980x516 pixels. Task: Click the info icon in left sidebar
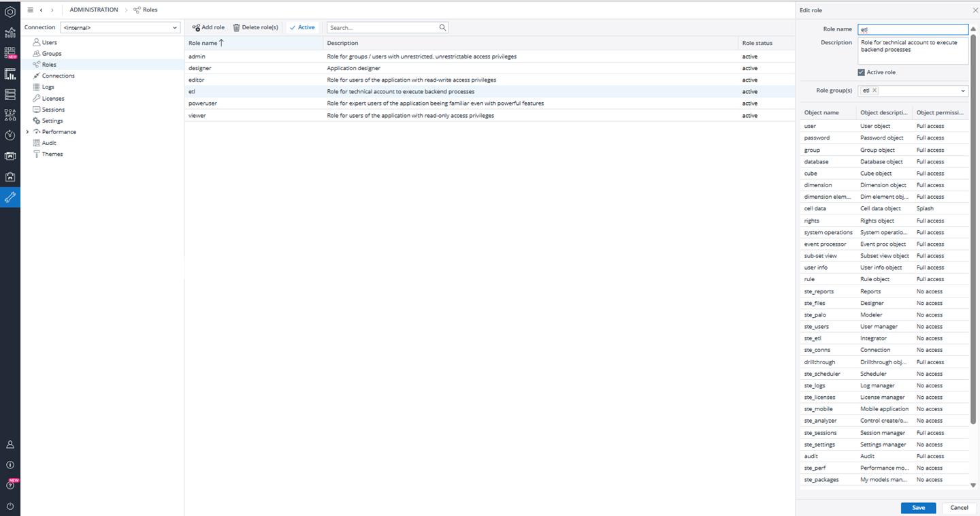[10, 465]
